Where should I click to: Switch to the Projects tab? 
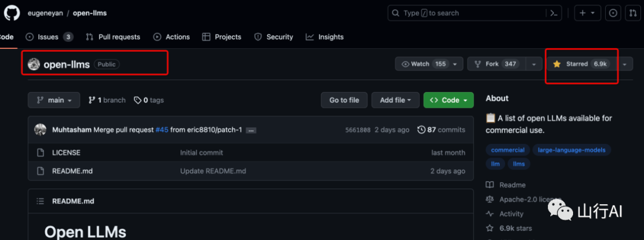[x=222, y=37]
